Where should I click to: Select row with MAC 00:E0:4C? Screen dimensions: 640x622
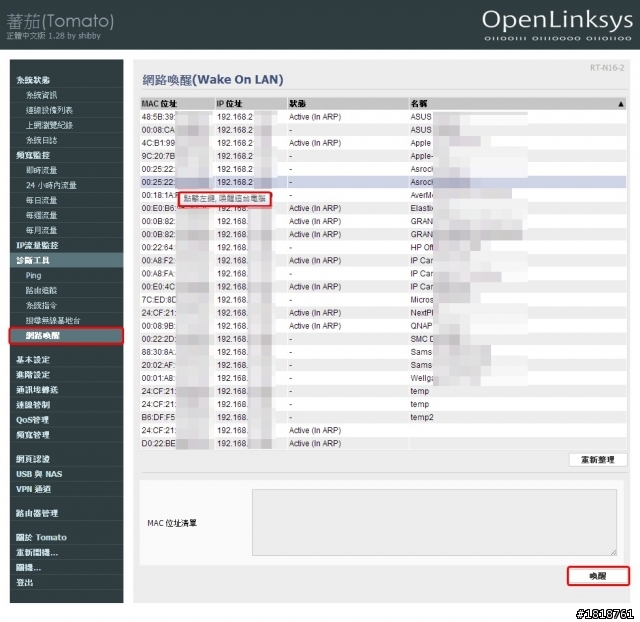(383, 287)
